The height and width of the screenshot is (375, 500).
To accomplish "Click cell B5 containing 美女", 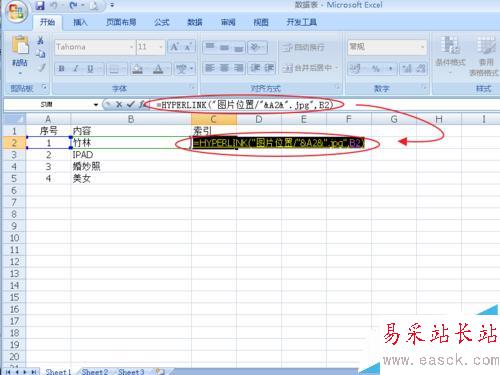I will [131, 178].
